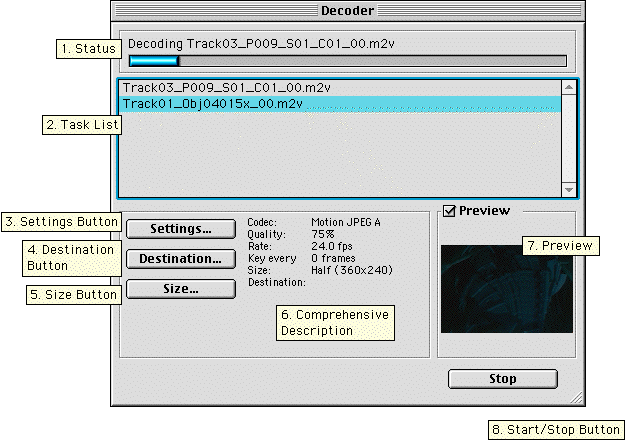Image resolution: width=628 pixels, height=442 pixels.
Task: Click the 'Quality:' label
Action: pos(266,234)
